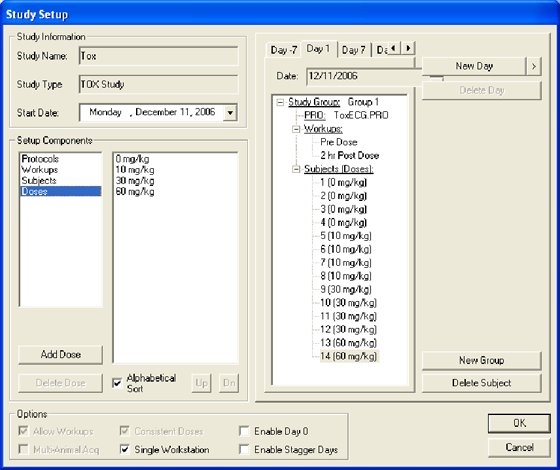The width and height of the screenshot is (560, 470).
Task: Switch to the Day -7 tab
Action: click(284, 50)
